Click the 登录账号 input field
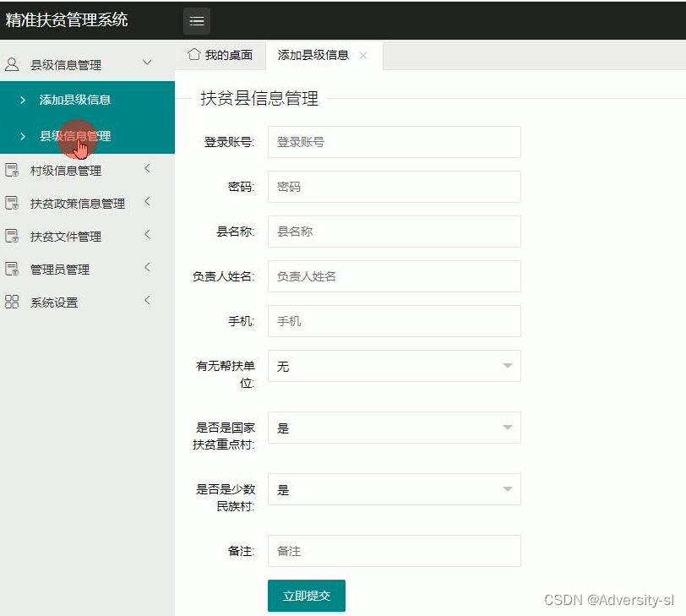The height and width of the screenshot is (616, 686). click(393, 141)
